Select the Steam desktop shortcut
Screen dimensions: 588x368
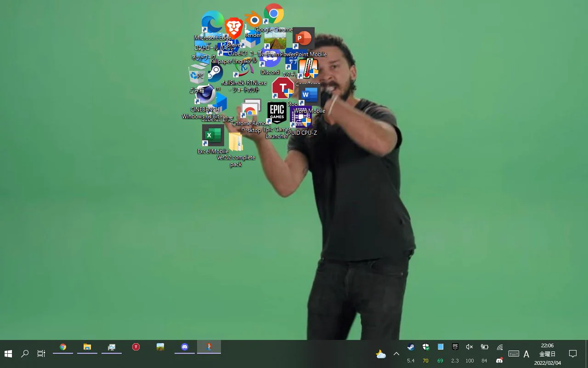[x=215, y=73]
